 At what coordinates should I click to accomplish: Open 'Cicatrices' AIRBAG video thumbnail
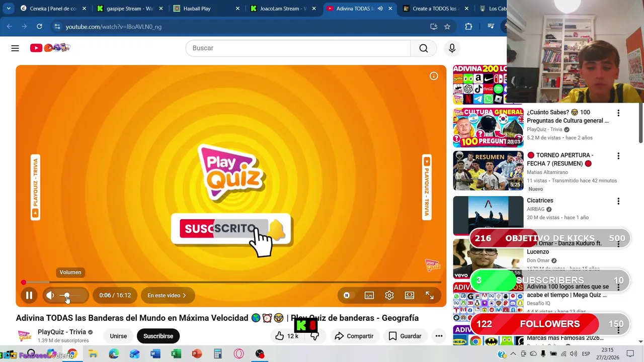click(488, 215)
